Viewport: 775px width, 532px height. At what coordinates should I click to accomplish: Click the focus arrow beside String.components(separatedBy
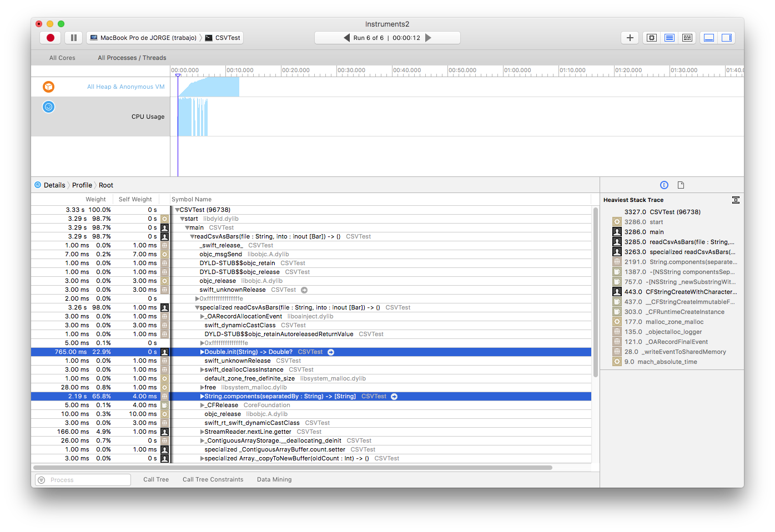pyautogui.click(x=394, y=396)
